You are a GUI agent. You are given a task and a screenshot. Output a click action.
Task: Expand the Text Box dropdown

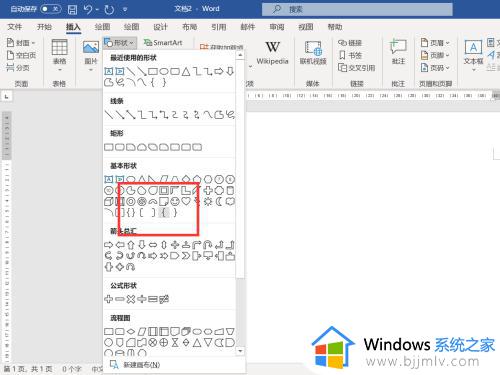[473, 56]
